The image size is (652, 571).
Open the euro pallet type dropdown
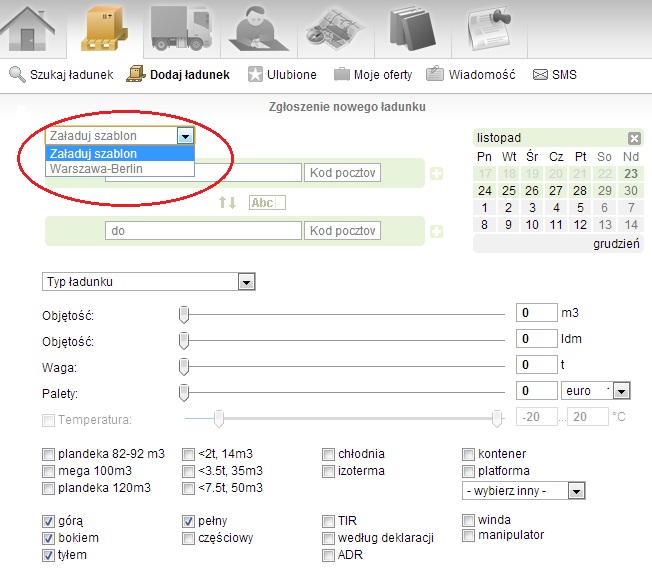pos(595,391)
